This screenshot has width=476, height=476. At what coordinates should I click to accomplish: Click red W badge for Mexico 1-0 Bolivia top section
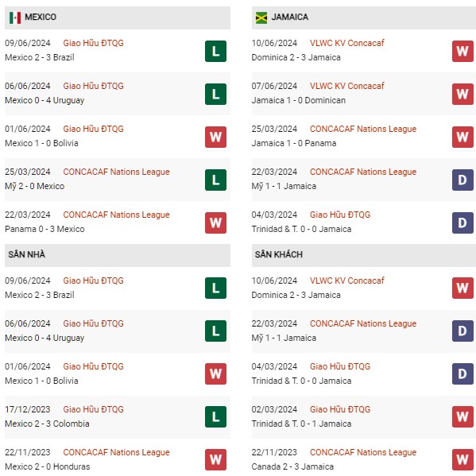click(215, 137)
